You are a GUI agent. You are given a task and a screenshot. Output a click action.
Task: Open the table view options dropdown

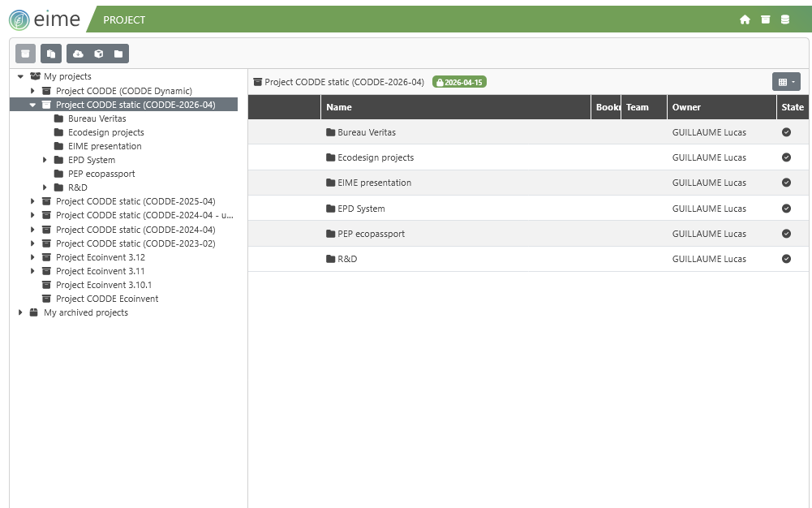click(x=786, y=82)
